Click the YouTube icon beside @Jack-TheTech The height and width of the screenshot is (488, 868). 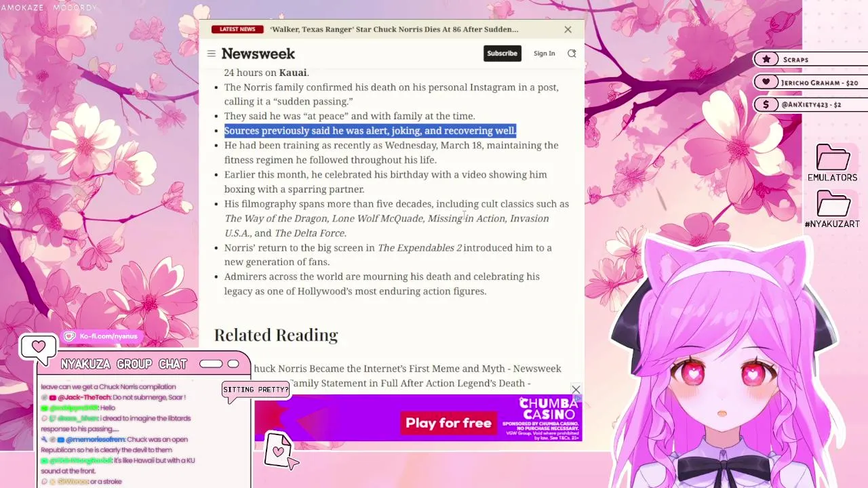coord(53,397)
